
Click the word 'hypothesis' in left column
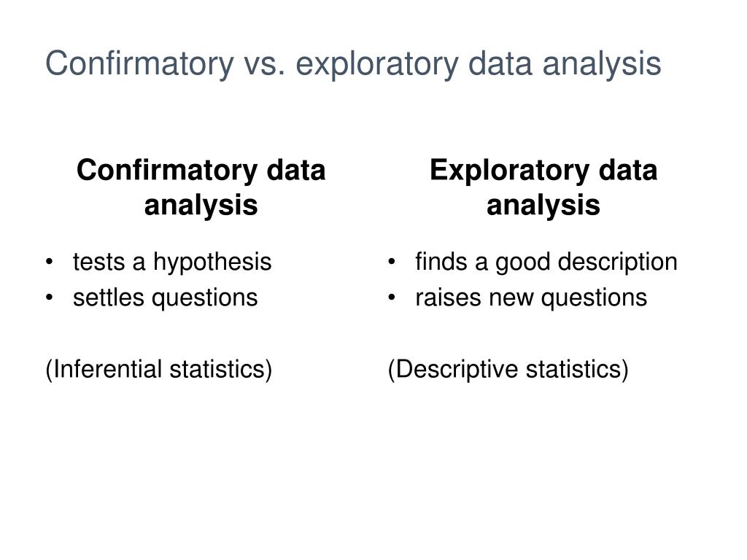(212, 262)
